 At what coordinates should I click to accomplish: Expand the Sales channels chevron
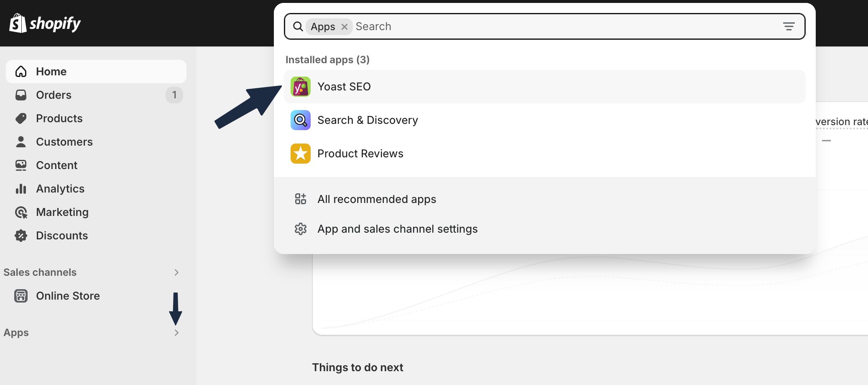(176, 272)
